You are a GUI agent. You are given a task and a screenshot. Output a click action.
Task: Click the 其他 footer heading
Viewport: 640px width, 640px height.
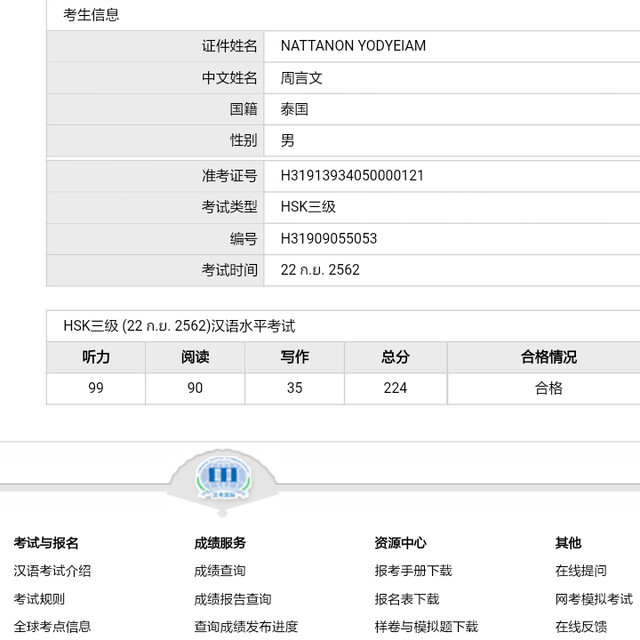568,543
